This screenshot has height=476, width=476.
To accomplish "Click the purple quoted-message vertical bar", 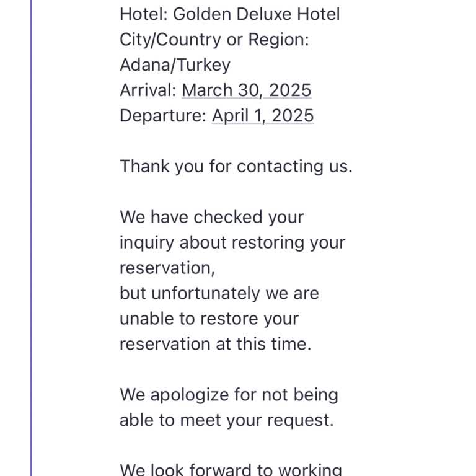I will 31,248.
